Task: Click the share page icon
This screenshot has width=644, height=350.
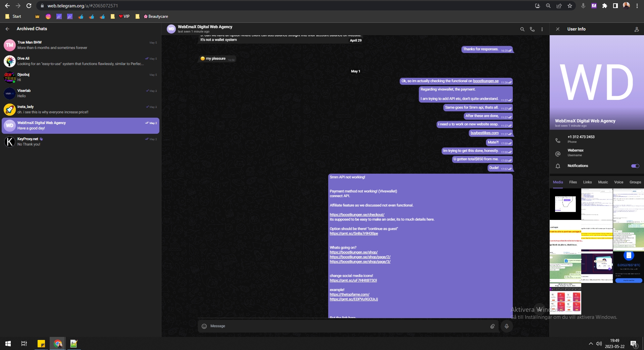Action: point(559,6)
